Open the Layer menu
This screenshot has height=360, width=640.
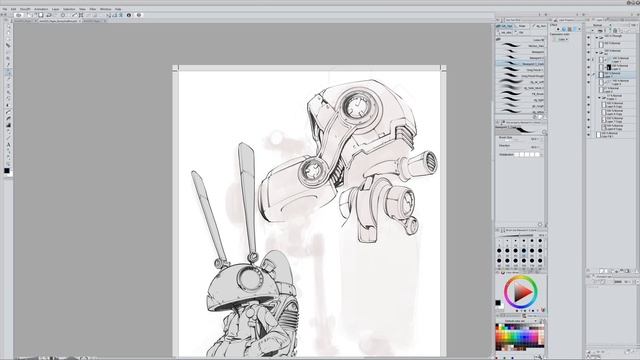55,9
